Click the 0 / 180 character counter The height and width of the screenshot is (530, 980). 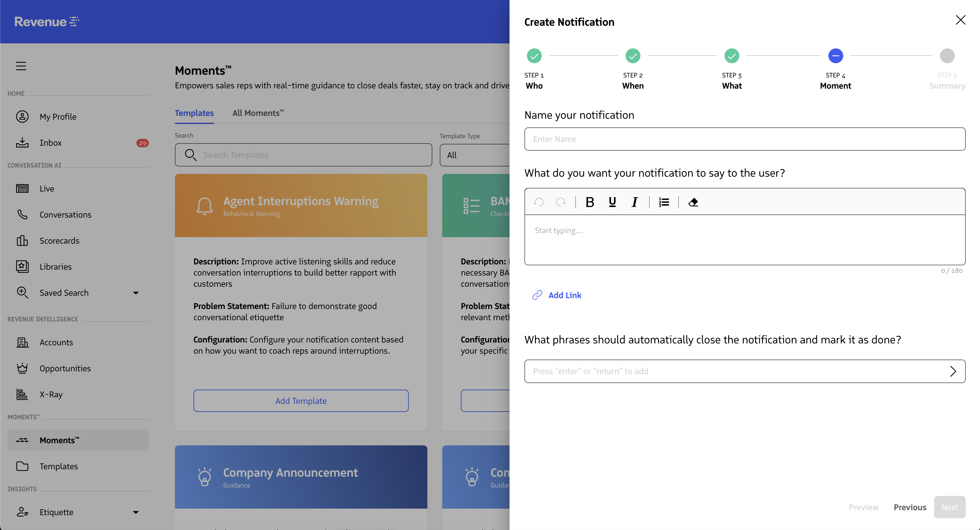point(951,271)
